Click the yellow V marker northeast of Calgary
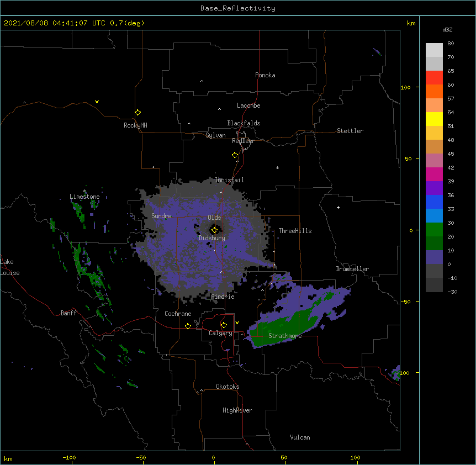The width and height of the screenshot is (476, 465). tap(237, 323)
